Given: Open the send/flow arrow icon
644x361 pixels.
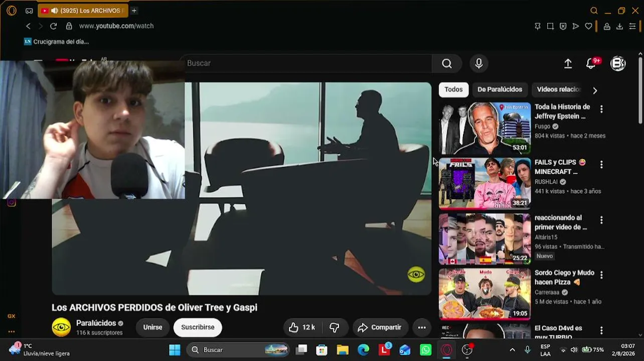Looking at the screenshot, I should pos(576,26).
